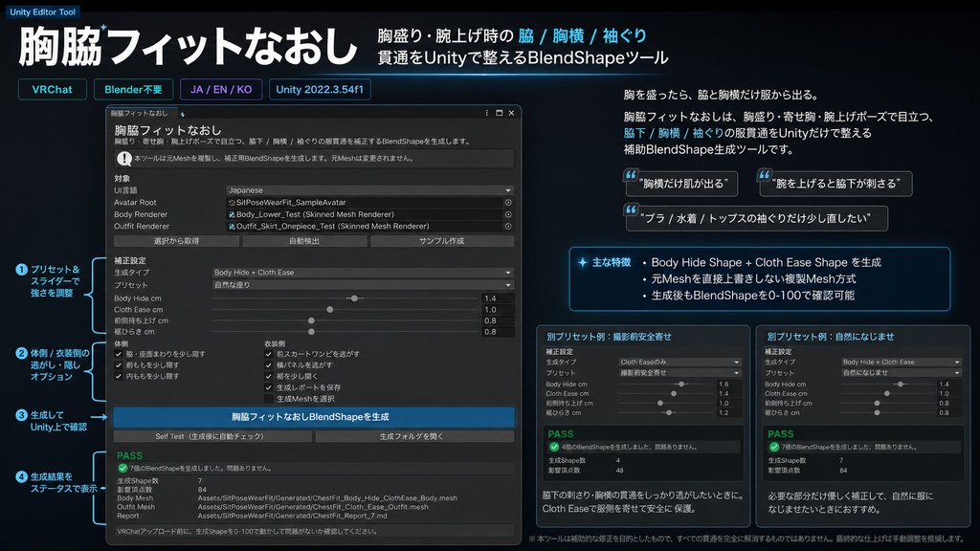This screenshot has width=980, height=551.
Task: Click Report path ChestFit_Report_7.md
Action: coord(293,516)
